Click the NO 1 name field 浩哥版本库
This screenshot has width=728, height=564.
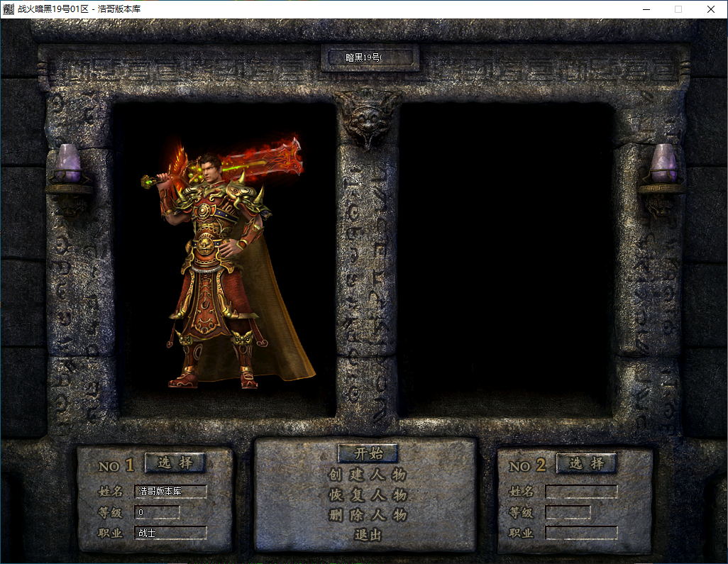coord(171,491)
